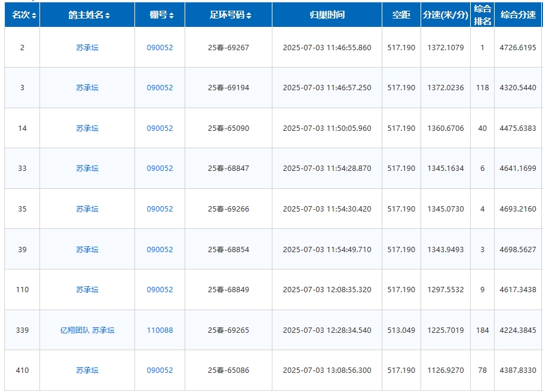Click sort arrows beside 鸽主姓名 header
This screenshot has width=543, height=392.
(108, 16)
